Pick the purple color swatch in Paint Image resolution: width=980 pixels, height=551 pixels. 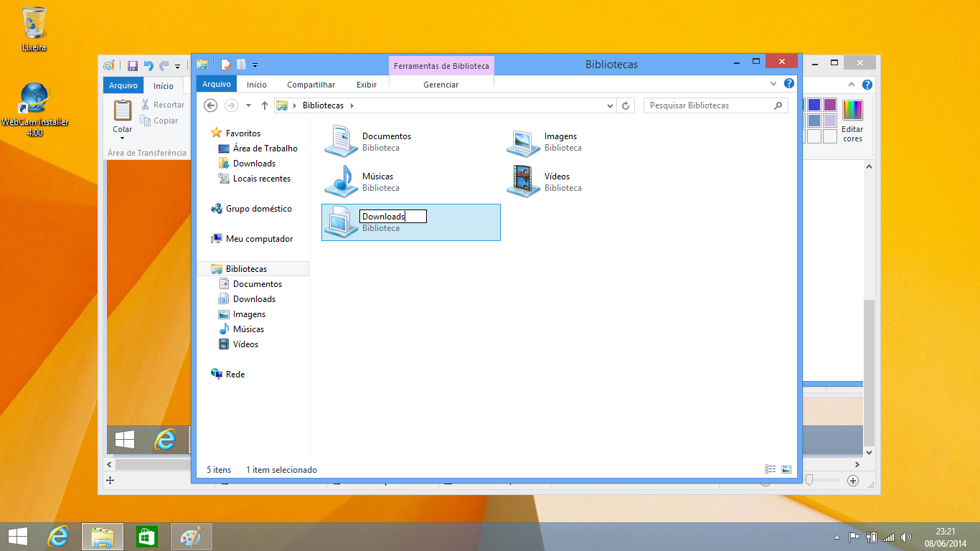pos(830,105)
